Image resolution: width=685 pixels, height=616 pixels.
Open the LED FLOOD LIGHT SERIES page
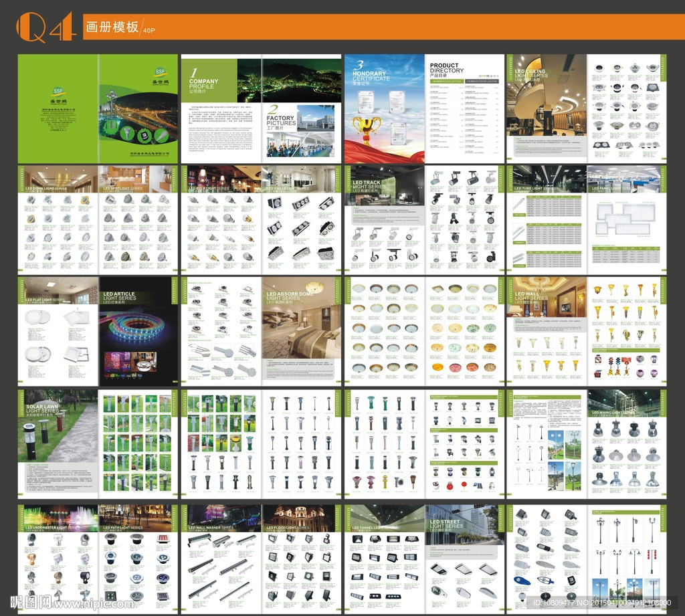pyautogui.click(x=302, y=560)
